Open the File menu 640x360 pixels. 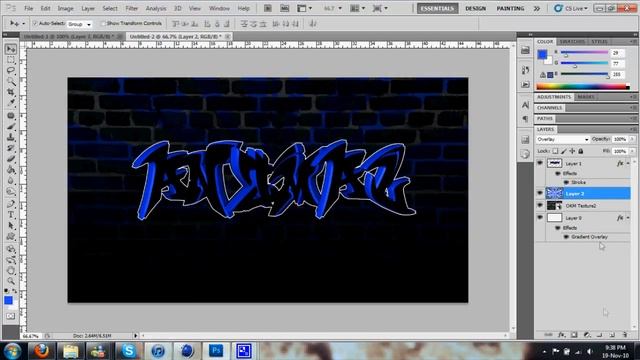click(29, 8)
